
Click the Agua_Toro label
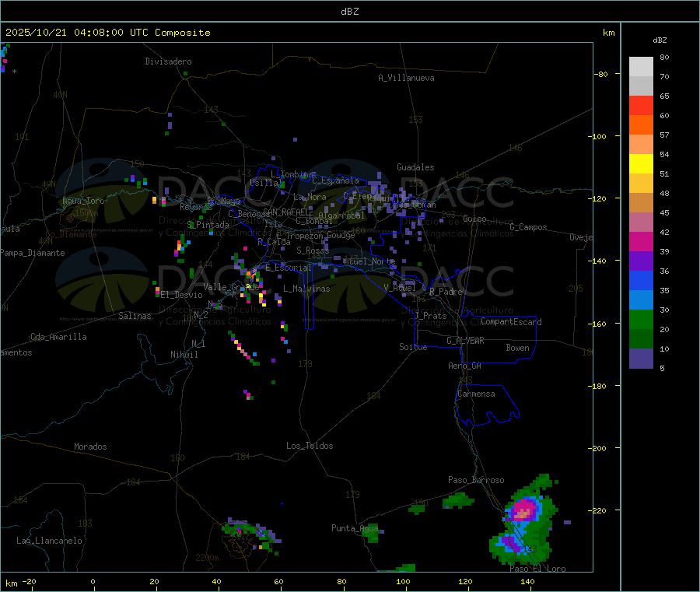(x=83, y=201)
